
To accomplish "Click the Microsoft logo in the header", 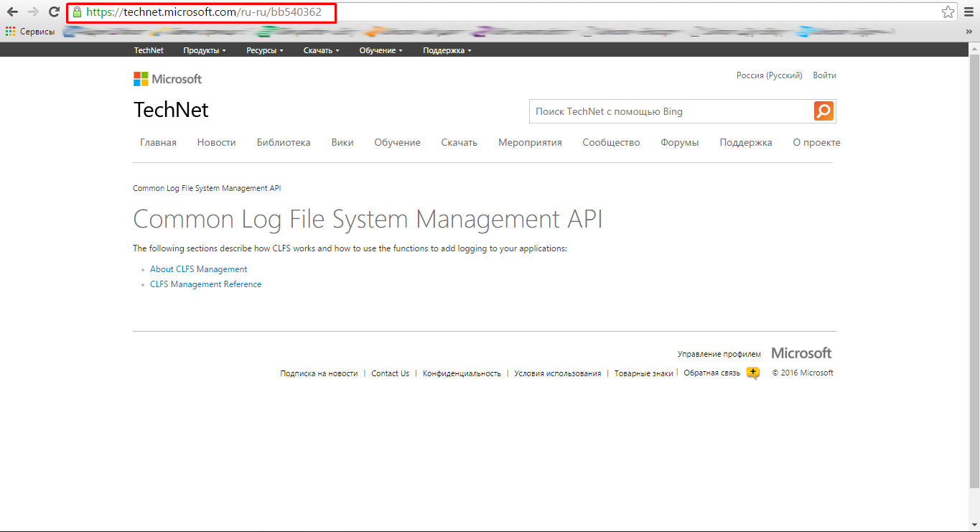I will 167,79.
